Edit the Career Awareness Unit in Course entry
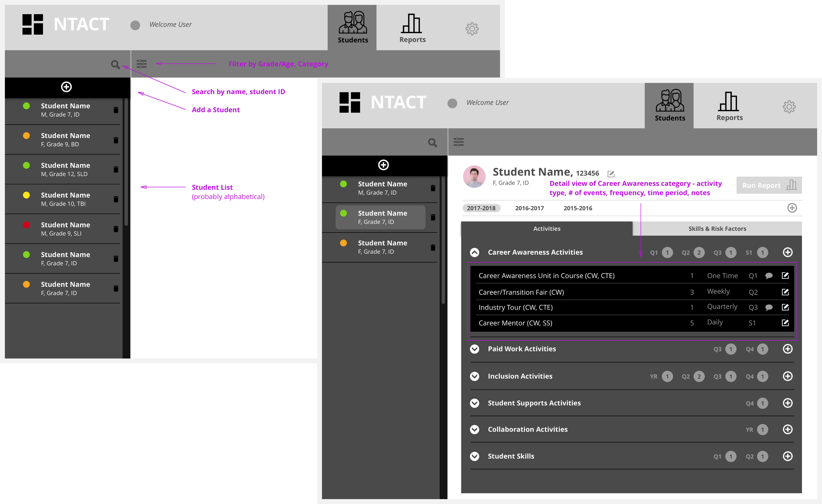822x504 pixels. click(785, 276)
